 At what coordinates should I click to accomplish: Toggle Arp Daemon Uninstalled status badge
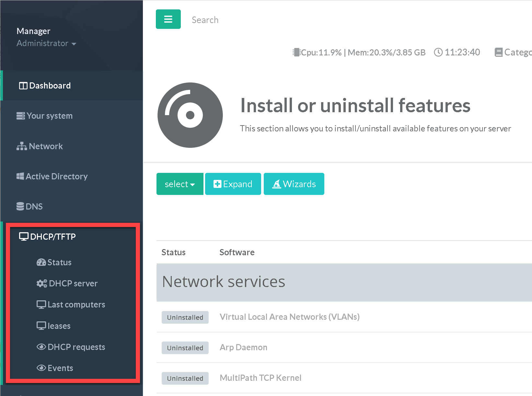185,348
